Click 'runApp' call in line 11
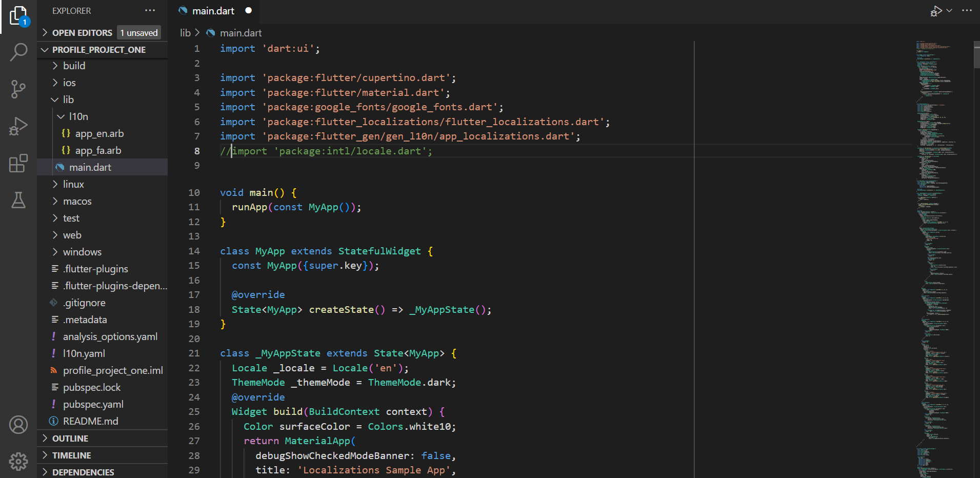The image size is (980, 478). 249,207
